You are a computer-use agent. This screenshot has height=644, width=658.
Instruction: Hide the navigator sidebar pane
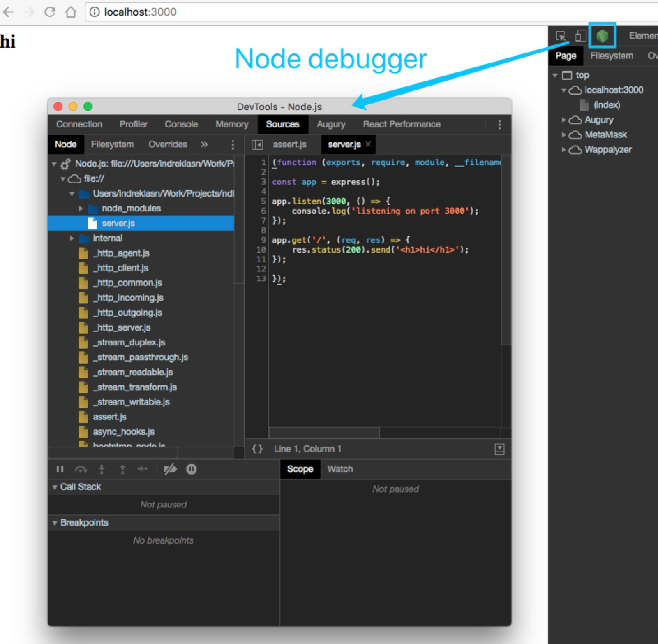(257, 145)
